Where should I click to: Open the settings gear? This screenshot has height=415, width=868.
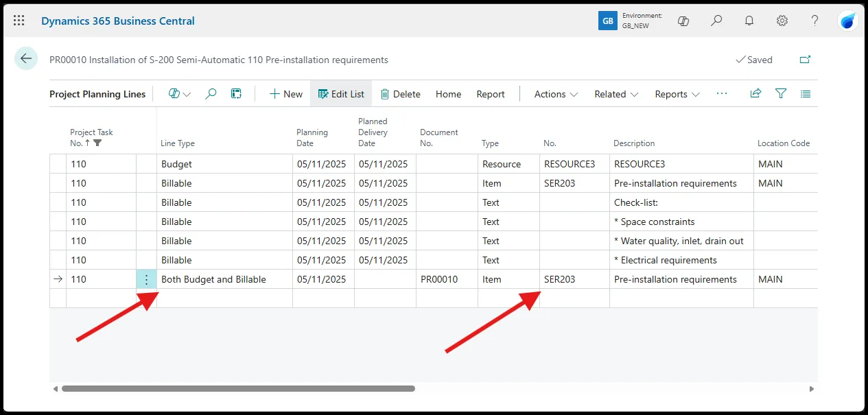tap(782, 21)
